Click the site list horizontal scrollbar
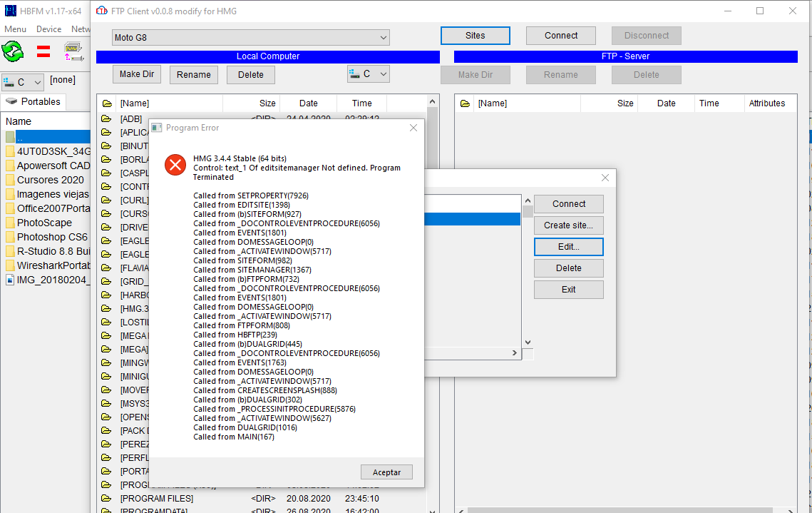812x513 pixels. pyautogui.click(x=471, y=353)
